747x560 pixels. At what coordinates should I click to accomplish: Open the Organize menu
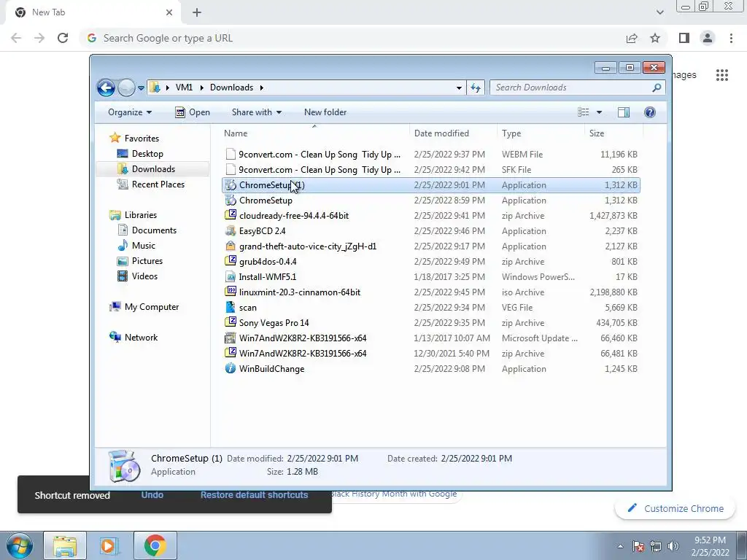(x=130, y=112)
